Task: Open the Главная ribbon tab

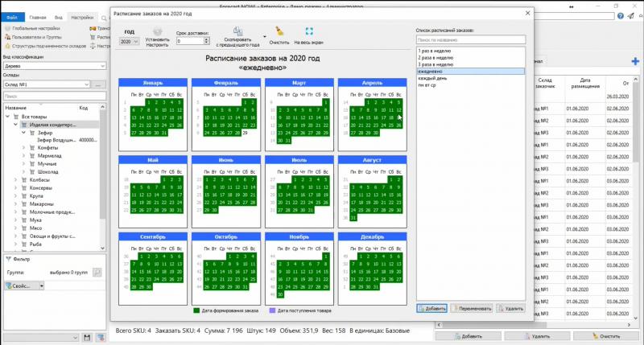Action: tap(37, 16)
